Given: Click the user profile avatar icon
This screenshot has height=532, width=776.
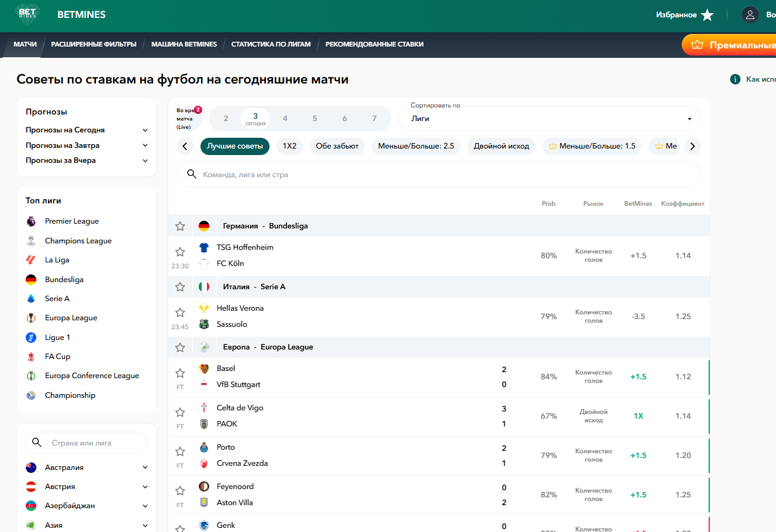Looking at the screenshot, I should pos(750,15).
